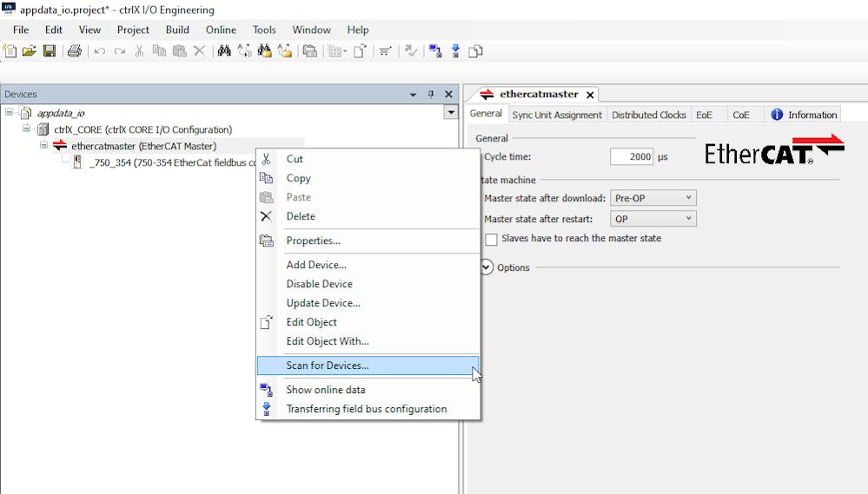Click the Add object grid toolbar icon
This screenshot has width=868, height=494.
[x=335, y=51]
